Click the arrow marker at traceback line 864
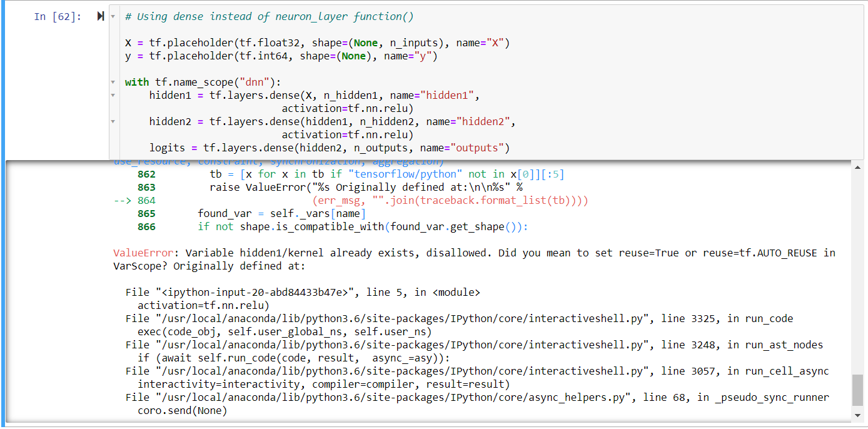Screen dimensions: 868x429 pyautogui.click(x=124, y=201)
